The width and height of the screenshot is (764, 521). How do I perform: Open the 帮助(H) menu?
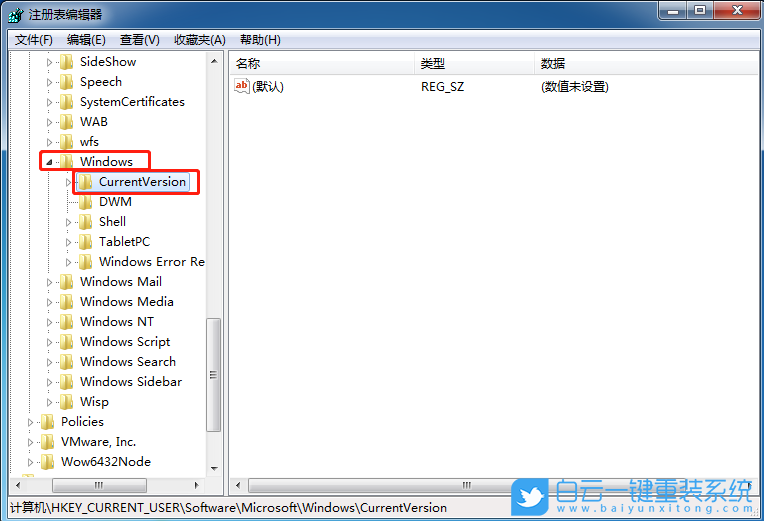coord(260,40)
